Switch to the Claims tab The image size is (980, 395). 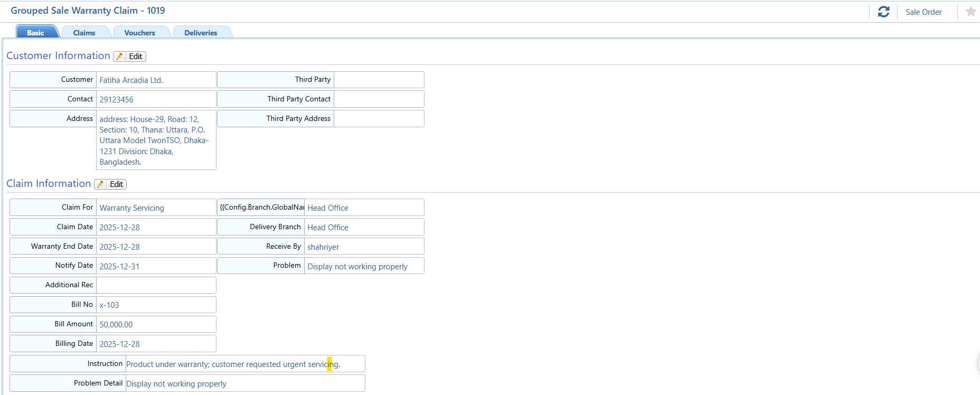[84, 33]
